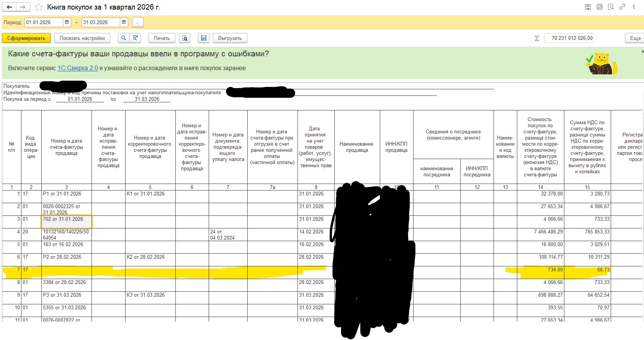Image resolution: width=644 pixels, height=340 pixels.
Task: Open calendar picker for start date 01.01.2026
Action: click(67, 22)
